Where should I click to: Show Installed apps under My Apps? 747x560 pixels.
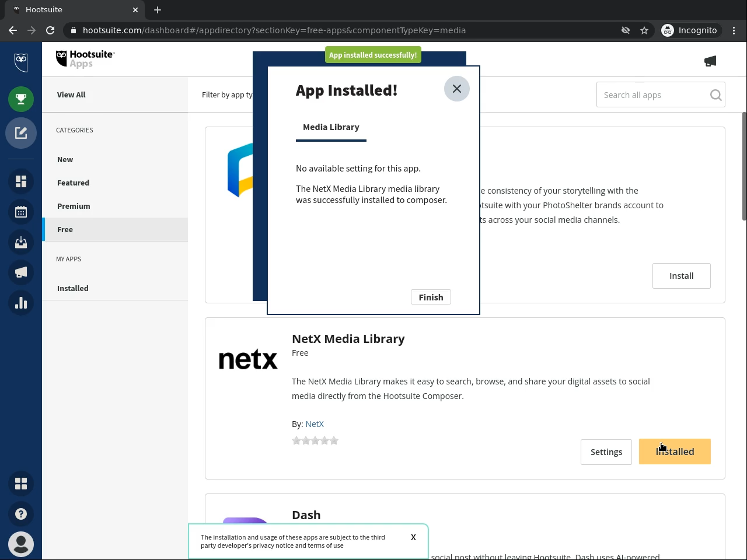[x=73, y=288]
